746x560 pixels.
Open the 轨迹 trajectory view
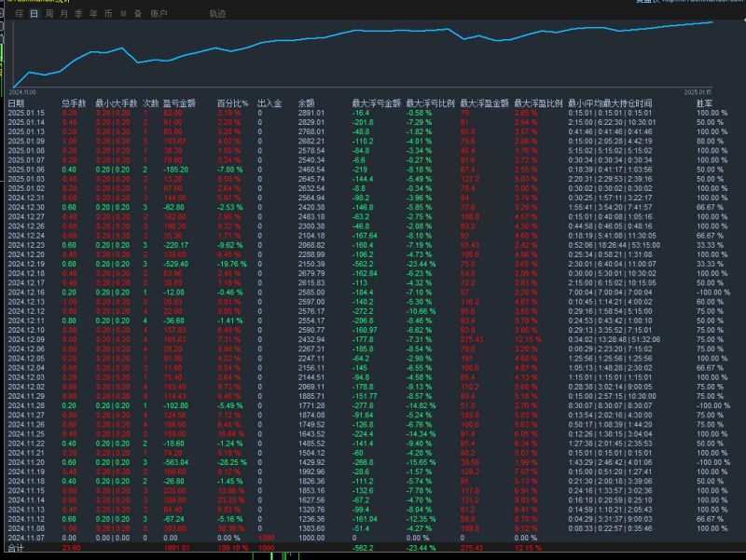219,15
